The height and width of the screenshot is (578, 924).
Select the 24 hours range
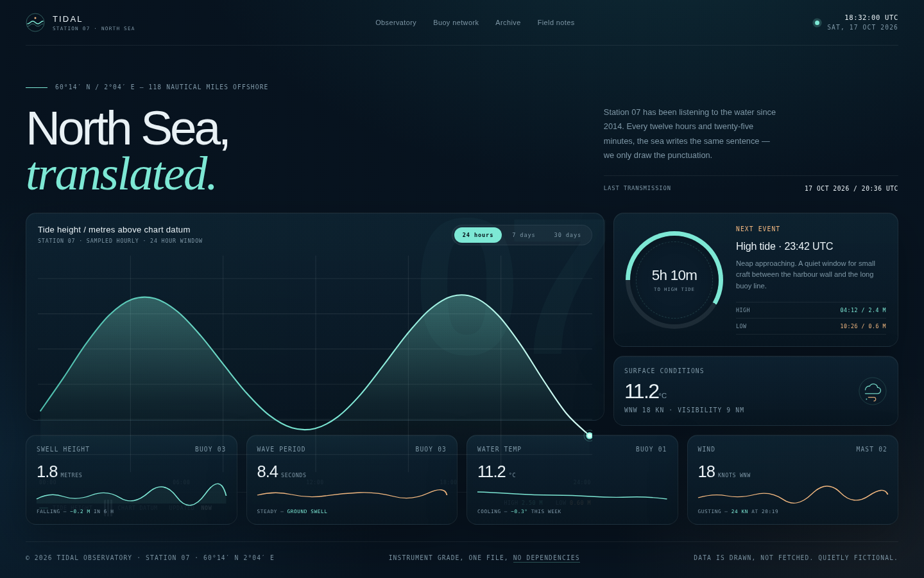[478, 235]
